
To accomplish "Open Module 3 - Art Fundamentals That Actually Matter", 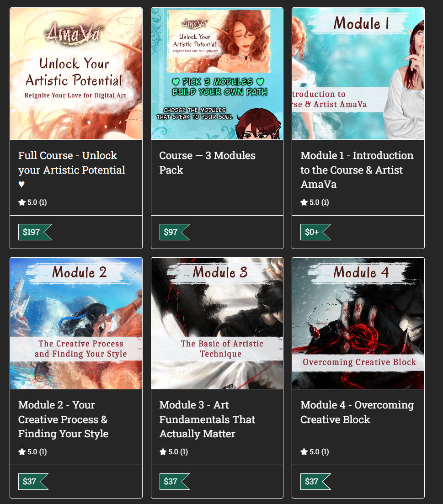I will 208,419.
